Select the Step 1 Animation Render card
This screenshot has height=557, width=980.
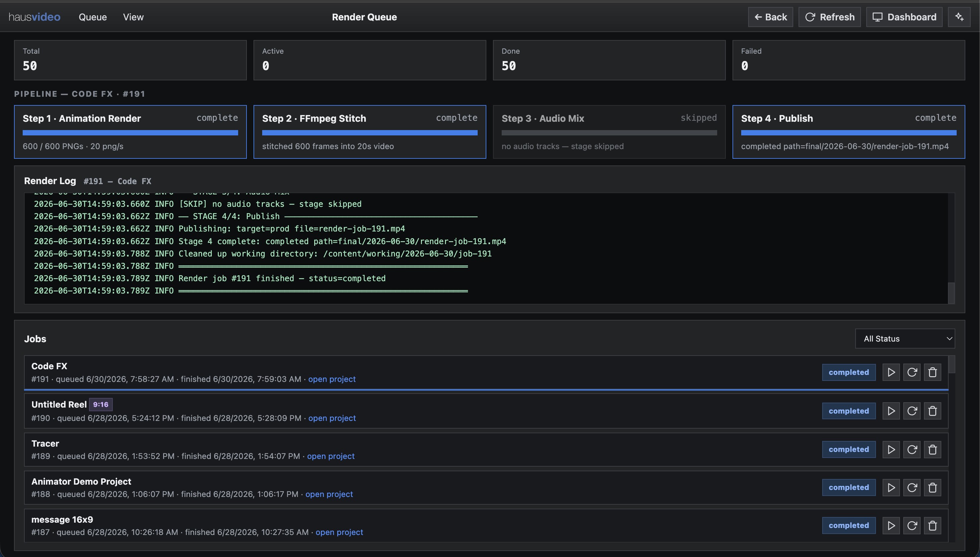(x=130, y=132)
